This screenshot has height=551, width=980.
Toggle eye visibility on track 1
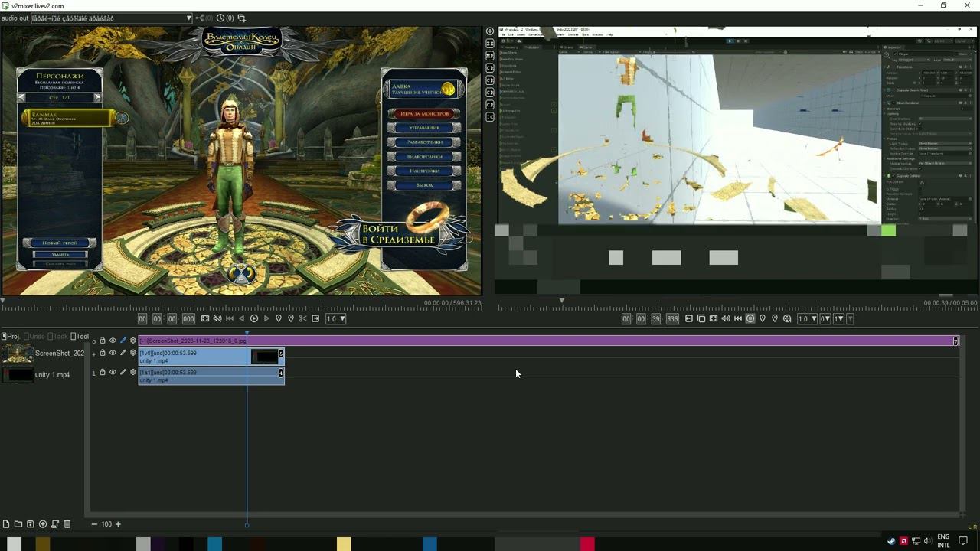tap(113, 373)
